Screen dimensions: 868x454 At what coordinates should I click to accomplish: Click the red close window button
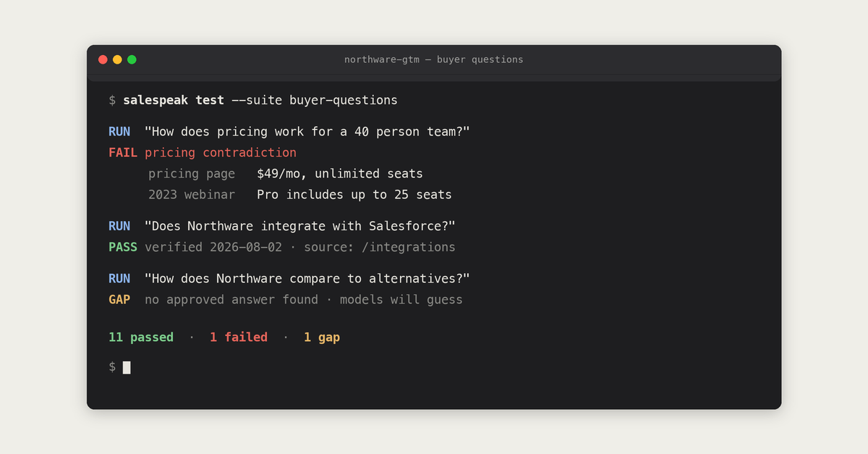[x=103, y=59]
